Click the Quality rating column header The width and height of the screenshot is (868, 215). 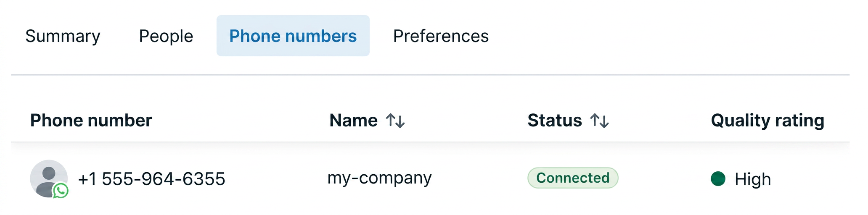(x=767, y=121)
